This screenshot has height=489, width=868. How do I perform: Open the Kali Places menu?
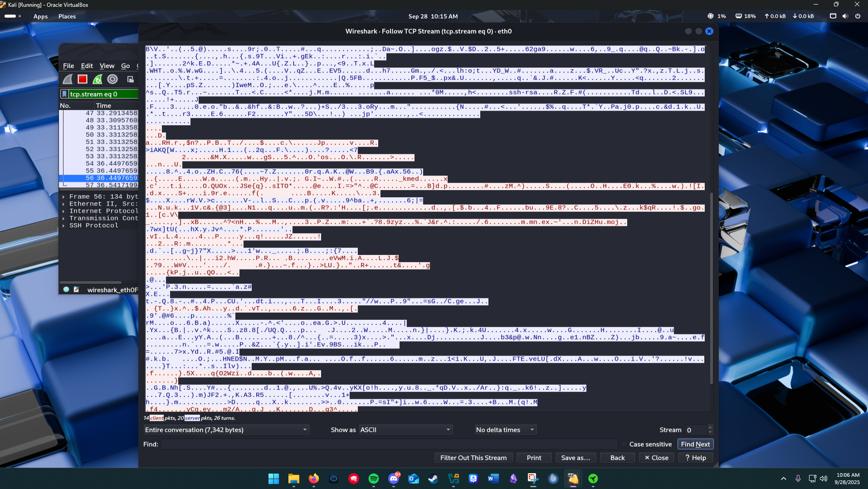(67, 16)
